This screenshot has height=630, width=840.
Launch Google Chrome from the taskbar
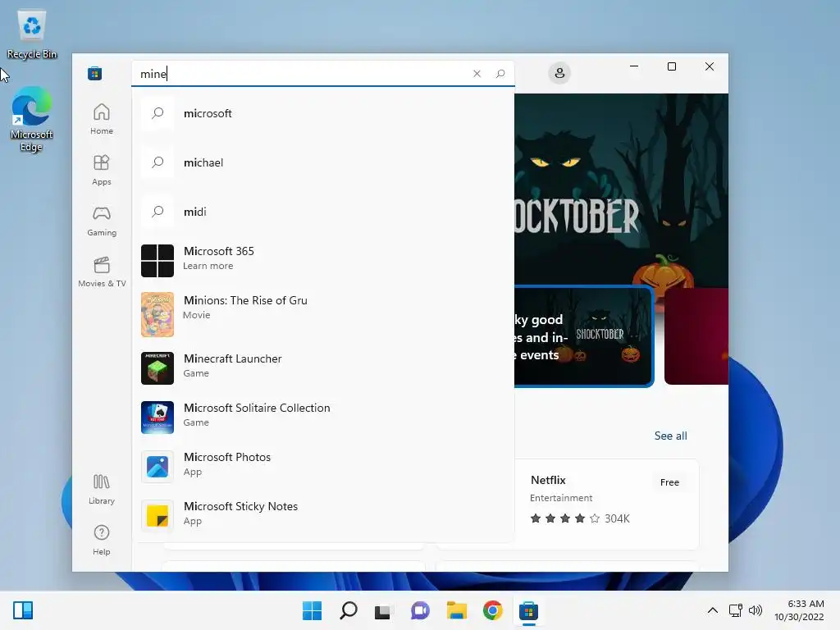[x=492, y=610]
